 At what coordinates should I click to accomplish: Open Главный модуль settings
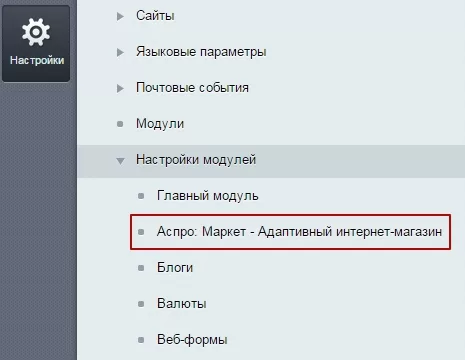(208, 196)
